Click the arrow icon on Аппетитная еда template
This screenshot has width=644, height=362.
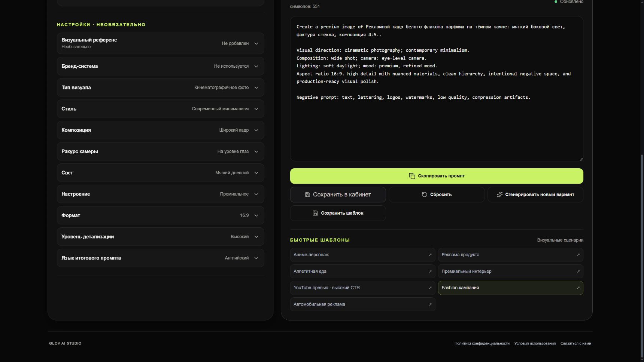(430, 271)
